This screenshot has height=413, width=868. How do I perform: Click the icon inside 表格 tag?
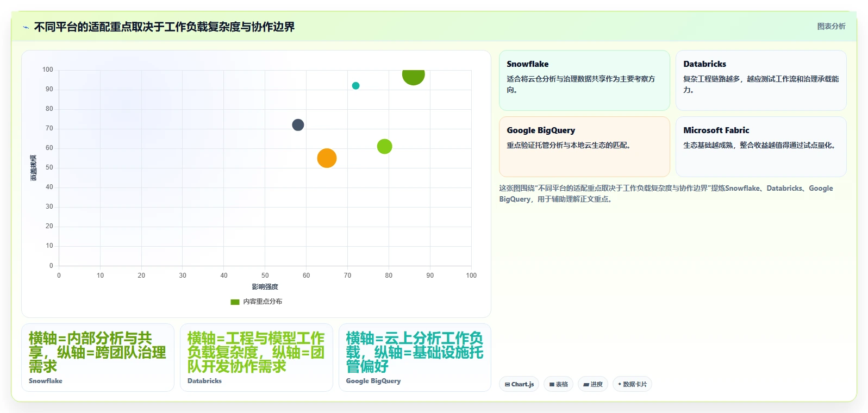point(552,384)
